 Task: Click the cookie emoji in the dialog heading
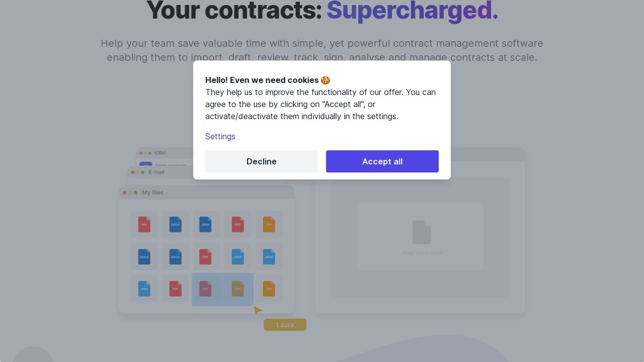point(326,80)
